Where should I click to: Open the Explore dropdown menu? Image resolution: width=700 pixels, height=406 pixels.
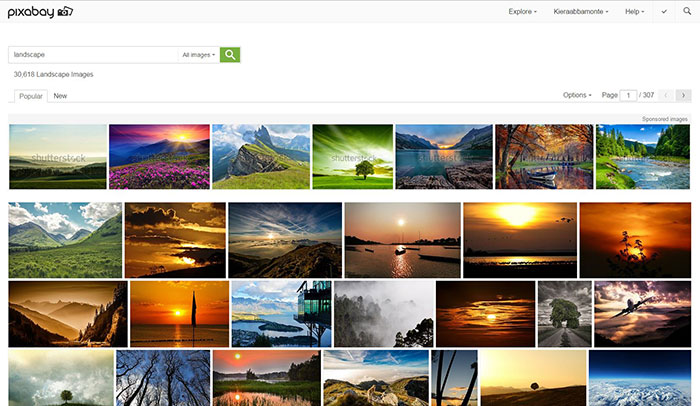[522, 11]
